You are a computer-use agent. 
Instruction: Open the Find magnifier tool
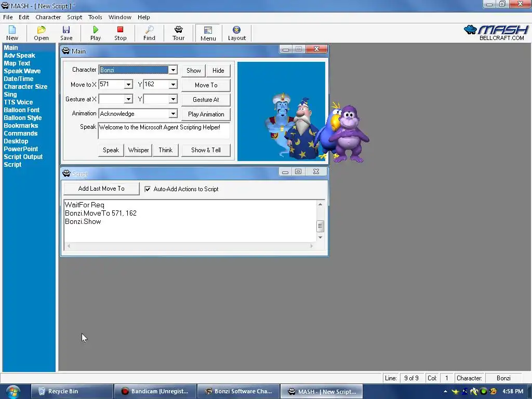pyautogui.click(x=149, y=33)
